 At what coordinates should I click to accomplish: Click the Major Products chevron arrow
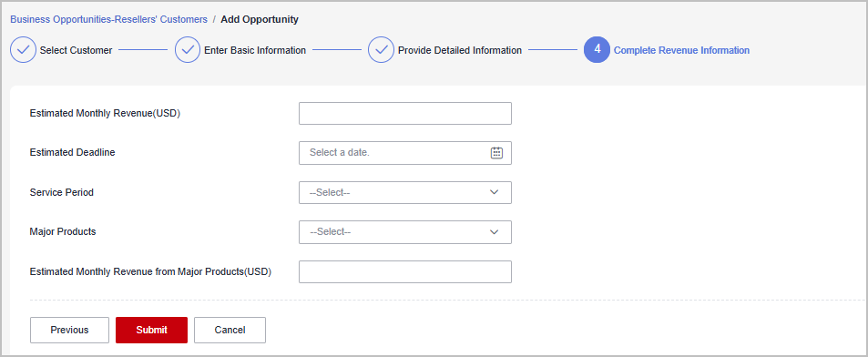(495, 232)
